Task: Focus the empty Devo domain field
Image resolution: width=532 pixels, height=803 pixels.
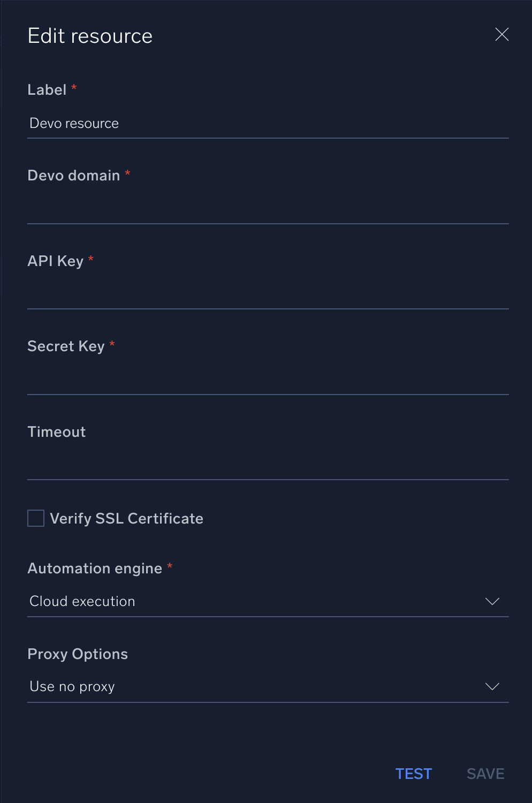Action: [x=268, y=209]
